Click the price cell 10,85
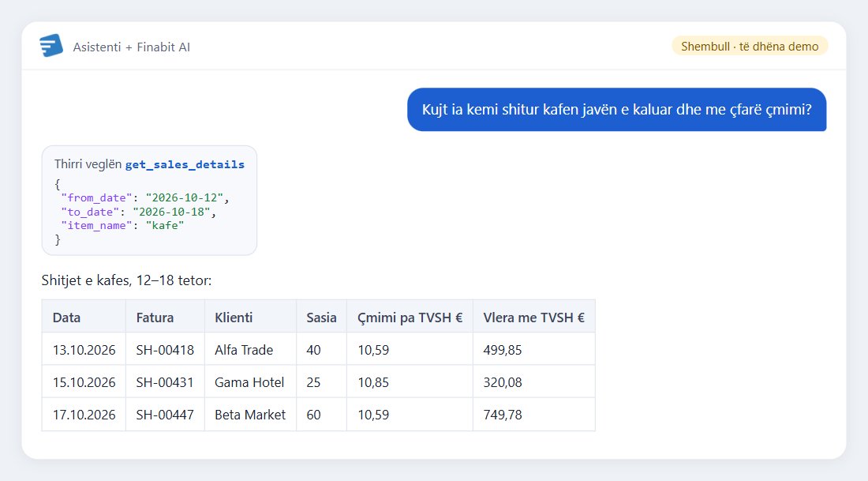 click(x=410, y=382)
